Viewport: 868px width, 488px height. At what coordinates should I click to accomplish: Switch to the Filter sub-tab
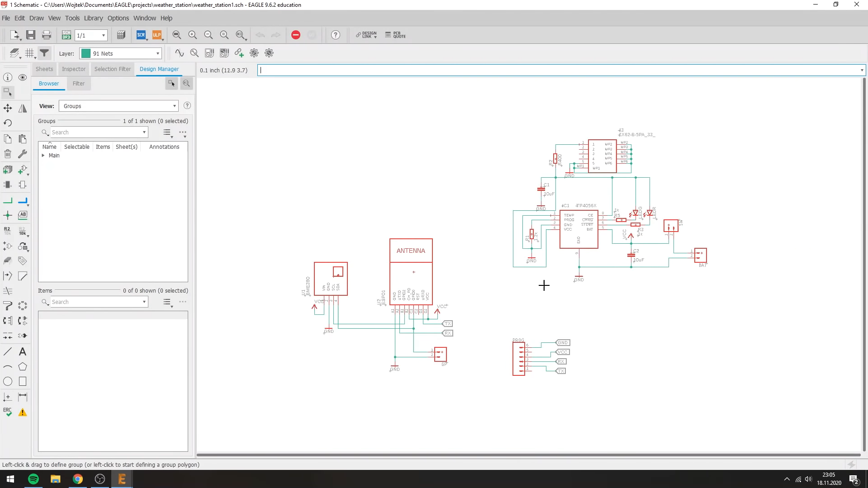pyautogui.click(x=79, y=84)
